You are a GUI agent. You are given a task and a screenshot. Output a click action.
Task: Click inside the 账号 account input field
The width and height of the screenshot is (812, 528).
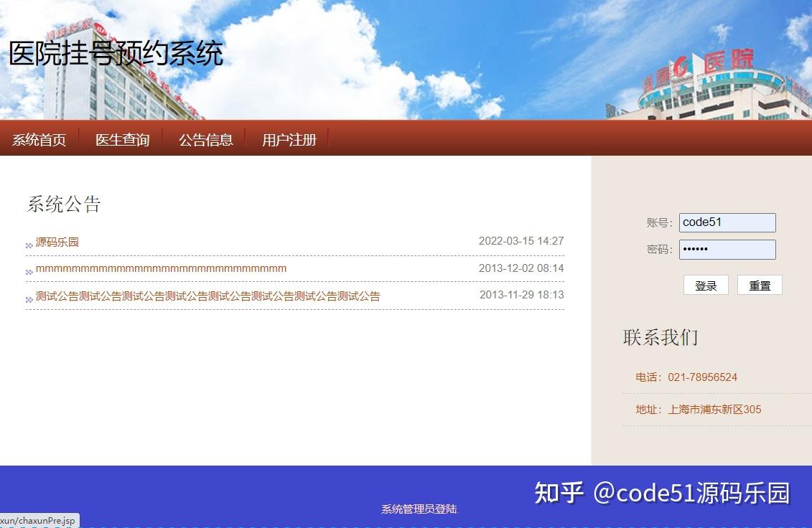pyautogui.click(x=727, y=222)
